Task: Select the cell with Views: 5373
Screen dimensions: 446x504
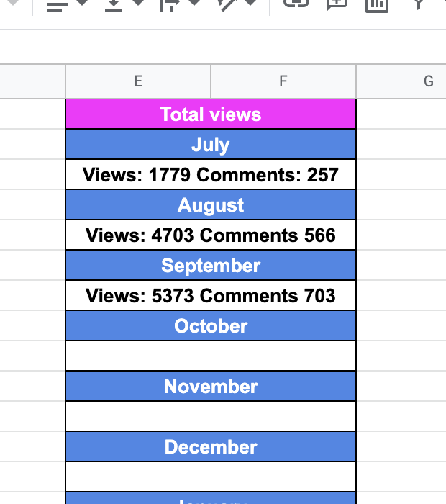Action: [x=211, y=296]
